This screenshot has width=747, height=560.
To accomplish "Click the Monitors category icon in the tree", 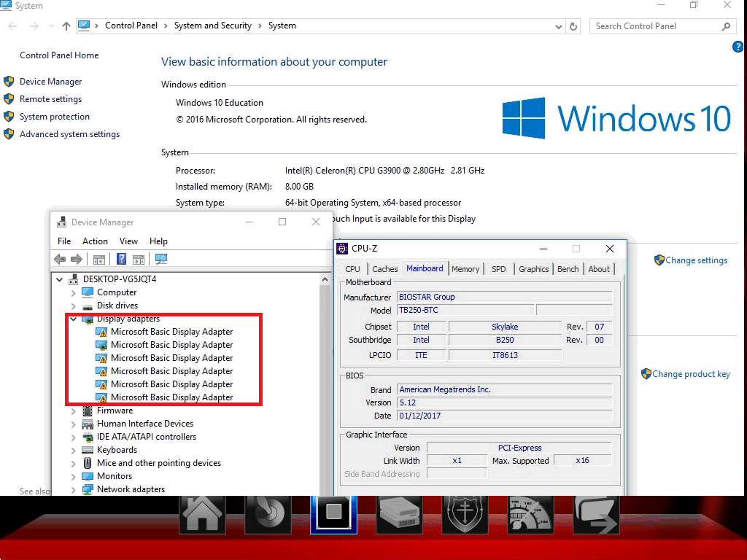I will (88, 476).
